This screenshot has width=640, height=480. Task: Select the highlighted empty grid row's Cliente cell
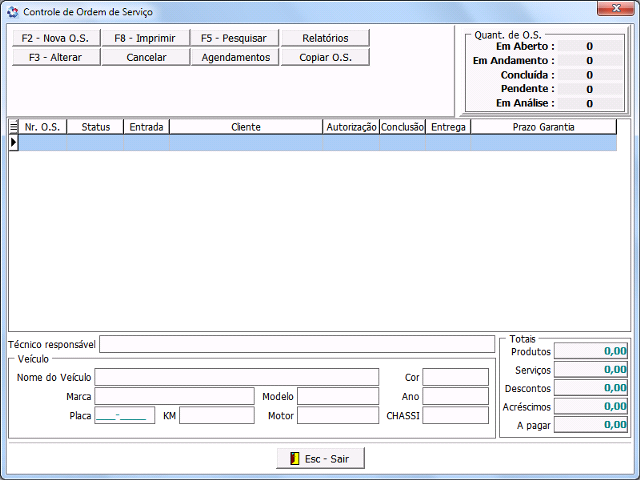[246, 143]
